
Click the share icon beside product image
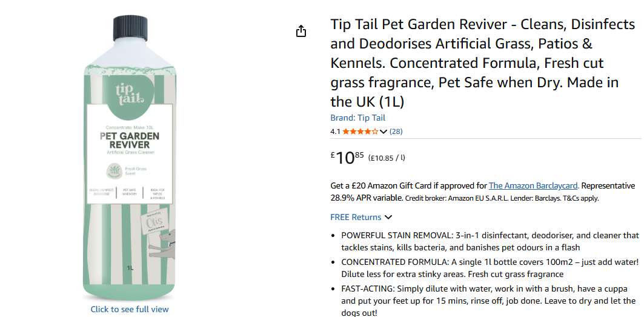pyautogui.click(x=301, y=31)
